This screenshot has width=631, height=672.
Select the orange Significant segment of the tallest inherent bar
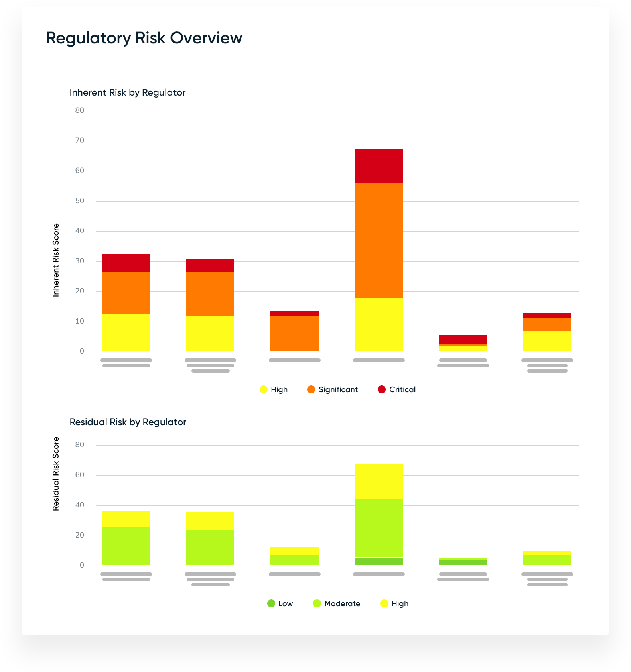[x=378, y=240]
